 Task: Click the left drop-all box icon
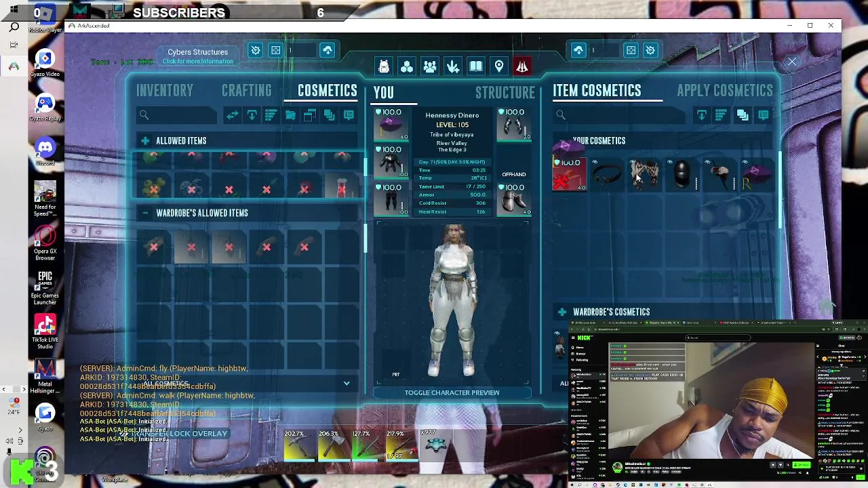click(x=276, y=50)
